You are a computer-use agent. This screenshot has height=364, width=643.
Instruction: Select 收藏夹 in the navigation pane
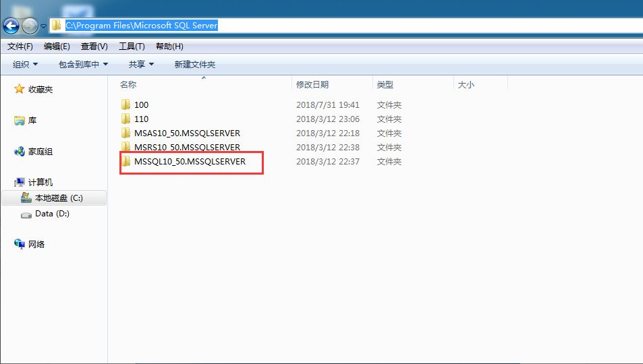(x=40, y=90)
